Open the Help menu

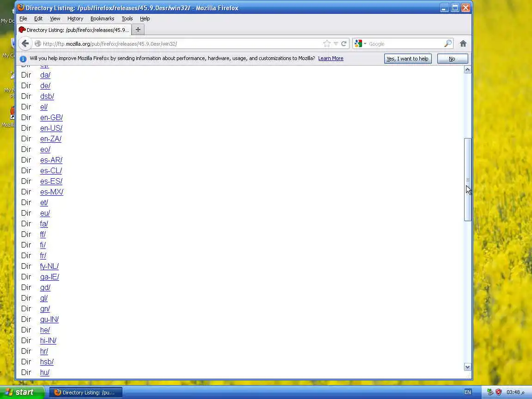[145, 18]
